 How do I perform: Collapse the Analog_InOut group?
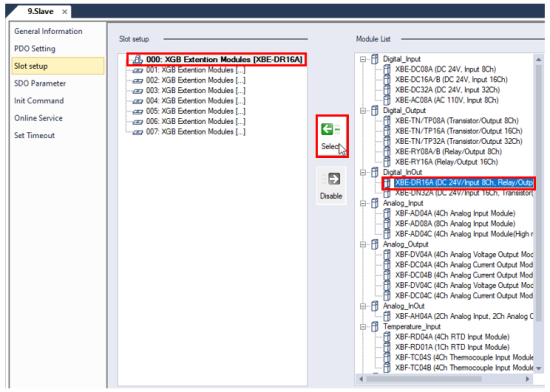363,306
